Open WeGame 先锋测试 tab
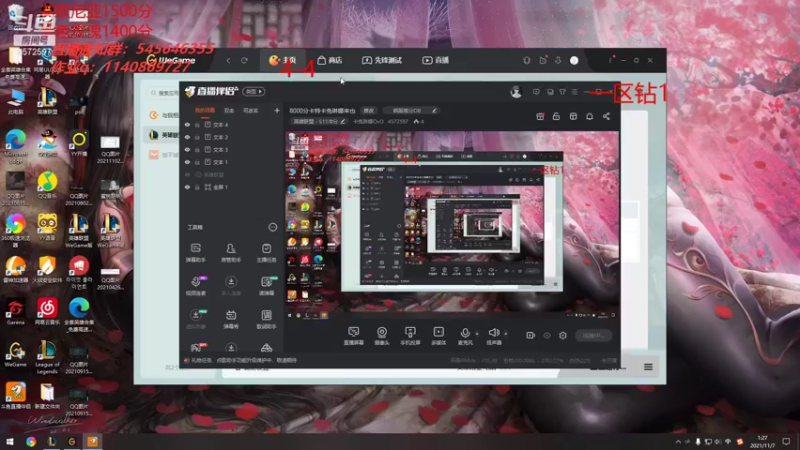This screenshot has height=450, width=800. coord(382,60)
